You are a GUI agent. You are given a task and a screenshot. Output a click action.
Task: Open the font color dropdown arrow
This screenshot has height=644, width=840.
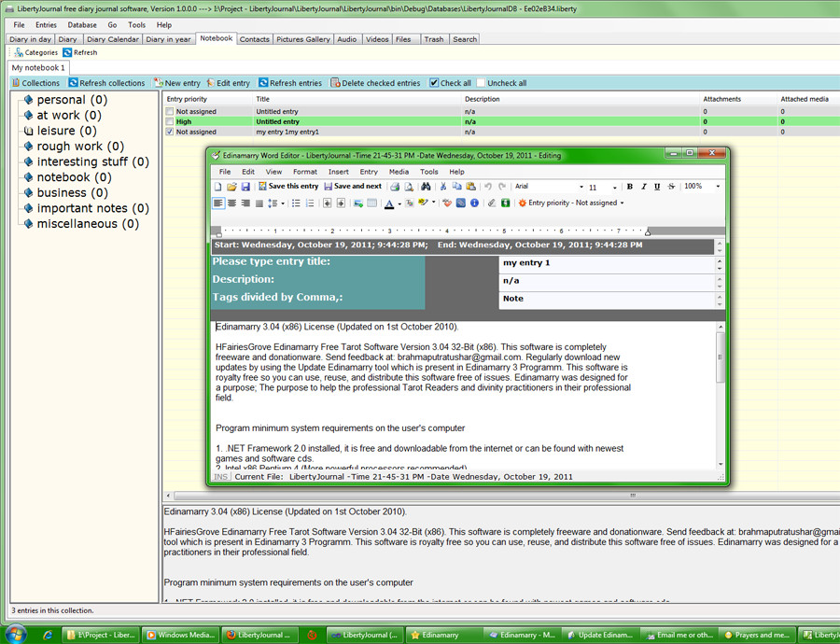(399, 203)
